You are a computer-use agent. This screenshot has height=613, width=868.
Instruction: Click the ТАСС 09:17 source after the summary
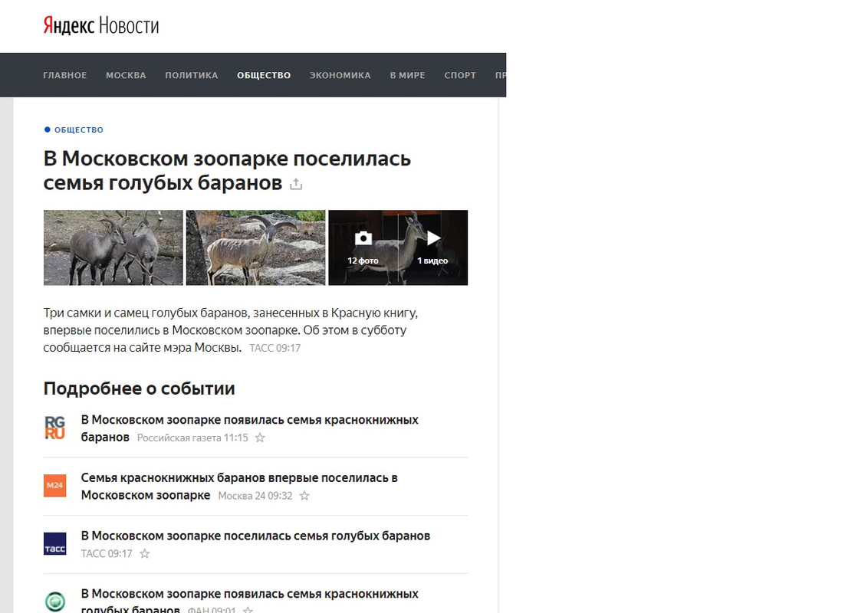click(275, 348)
